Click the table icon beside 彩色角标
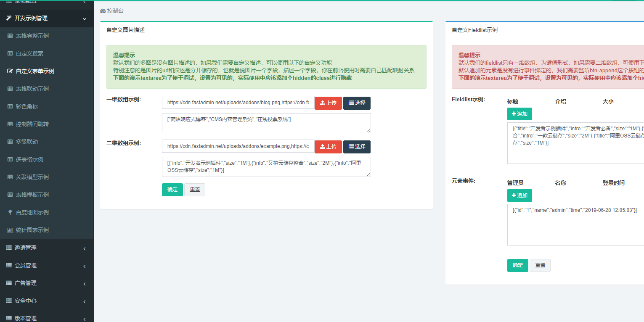The image size is (644, 322). [10, 106]
